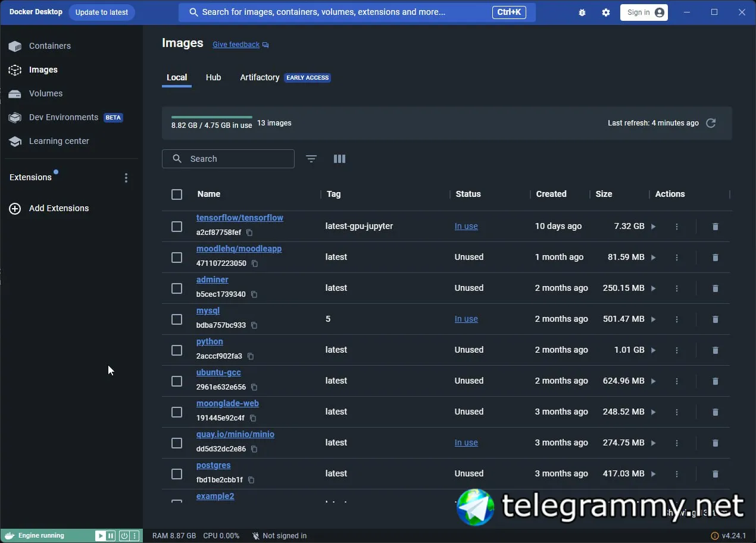This screenshot has width=756, height=543.
Task: Delete the adminer image with trash icon
Action: pyautogui.click(x=716, y=288)
